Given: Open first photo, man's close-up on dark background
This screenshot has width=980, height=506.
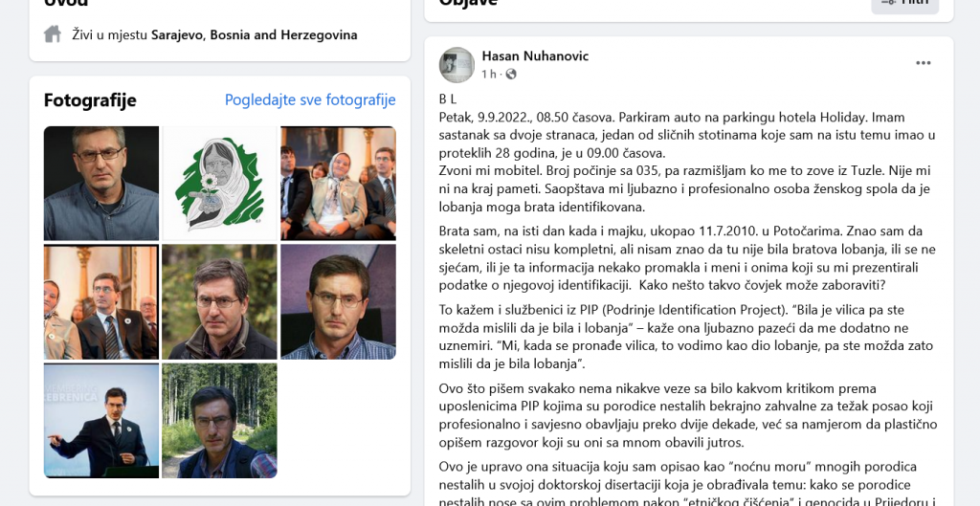Looking at the screenshot, I should (x=101, y=183).
